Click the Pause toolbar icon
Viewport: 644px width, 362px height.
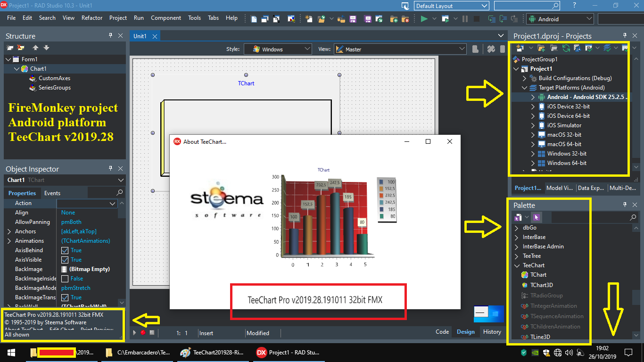(x=465, y=19)
